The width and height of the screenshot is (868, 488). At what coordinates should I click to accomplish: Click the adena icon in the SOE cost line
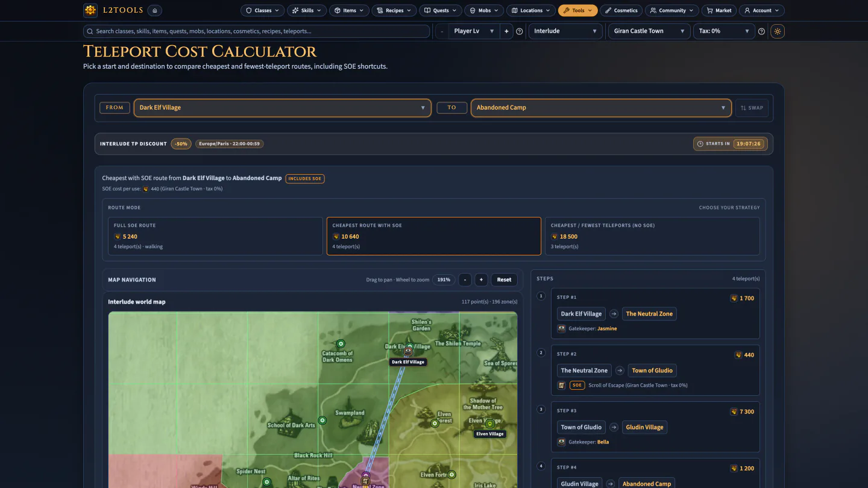click(145, 189)
